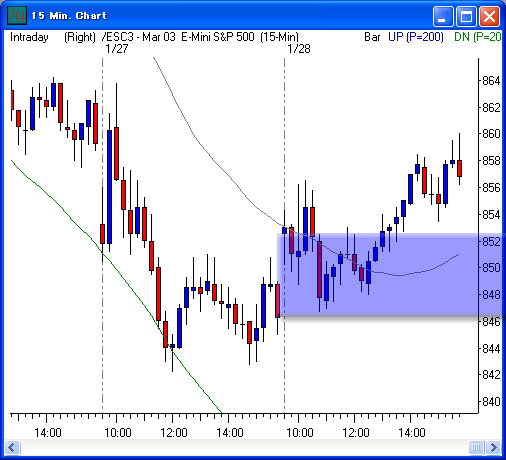The height and width of the screenshot is (460, 506).
Task: Click the '1/28' date marker label
Action: 299,49
